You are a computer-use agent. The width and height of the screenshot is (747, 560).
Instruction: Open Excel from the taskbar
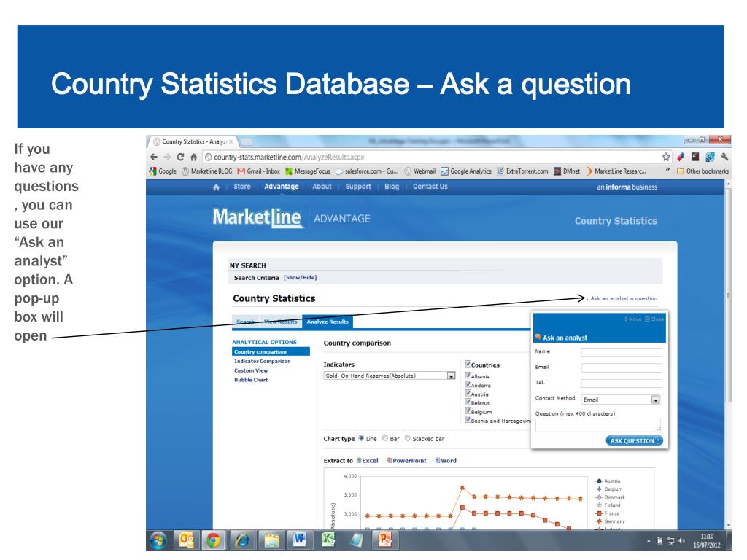[328, 540]
